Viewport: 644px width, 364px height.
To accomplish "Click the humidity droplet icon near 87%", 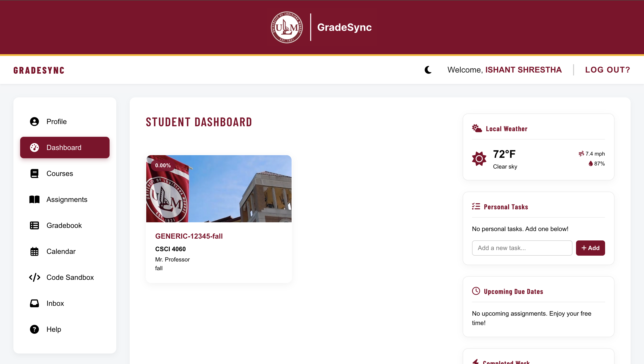I will [591, 163].
